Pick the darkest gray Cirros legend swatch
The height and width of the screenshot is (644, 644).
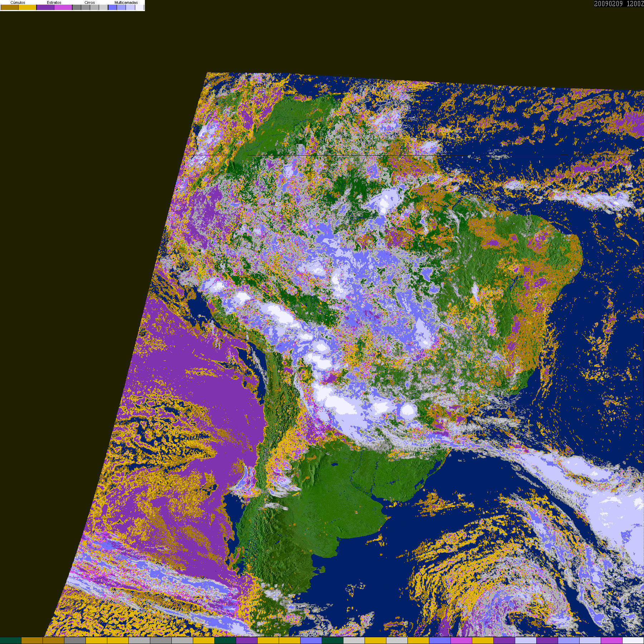pyautogui.click(x=77, y=7)
